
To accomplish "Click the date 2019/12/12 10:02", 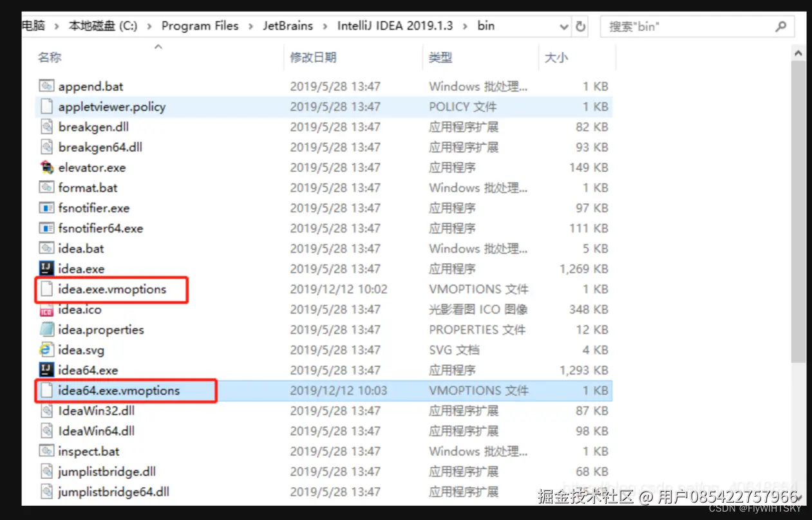I will point(339,289).
